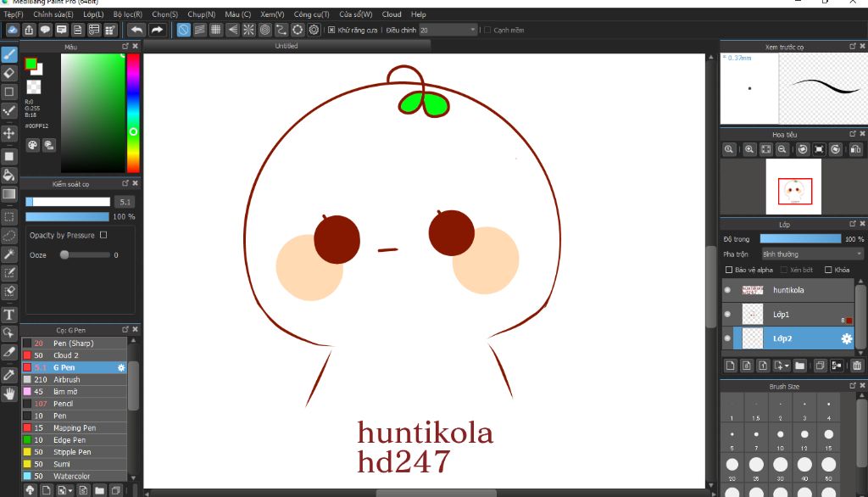Select the Text tool
The height and width of the screenshot is (497, 868).
coord(8,315)
